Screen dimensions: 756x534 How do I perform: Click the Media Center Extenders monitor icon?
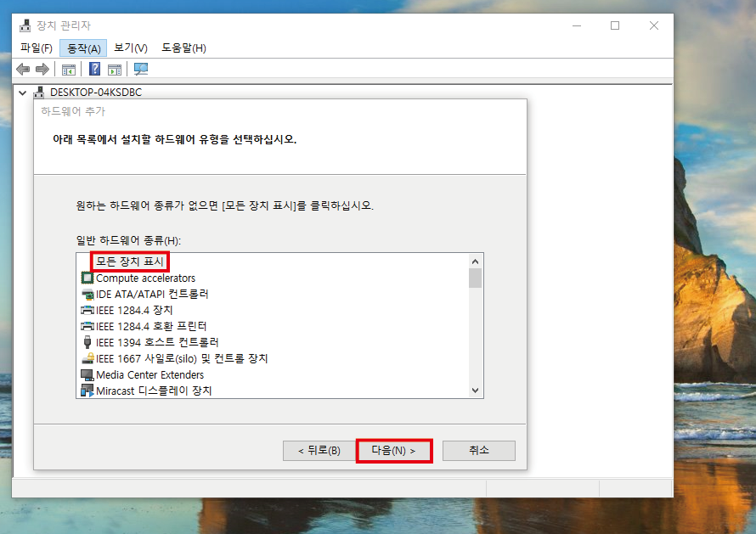point(87,374)
